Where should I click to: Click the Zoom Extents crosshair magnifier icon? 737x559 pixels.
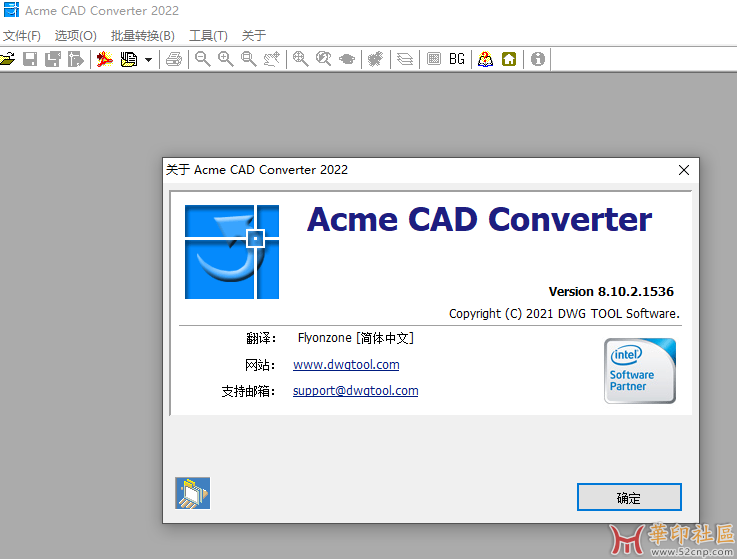click(301, 59)
